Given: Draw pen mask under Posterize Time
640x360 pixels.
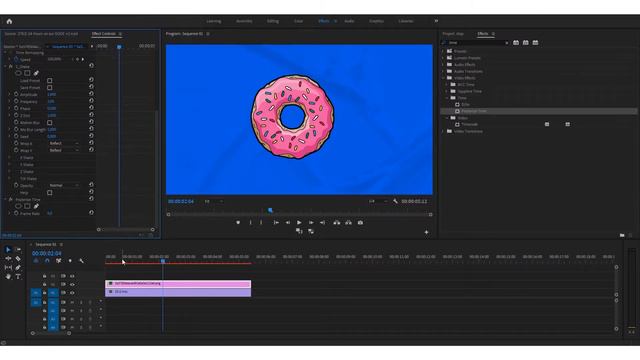Looking at the screenshot, I should click(x=36, y=206).
